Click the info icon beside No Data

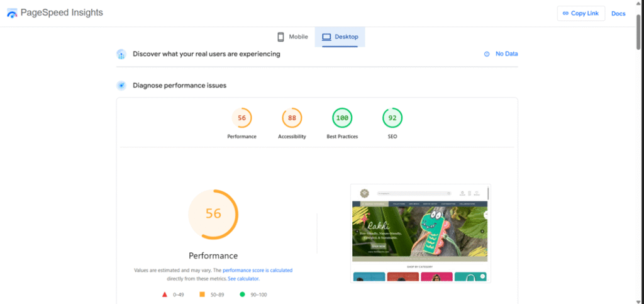click(x=487, y=54)
